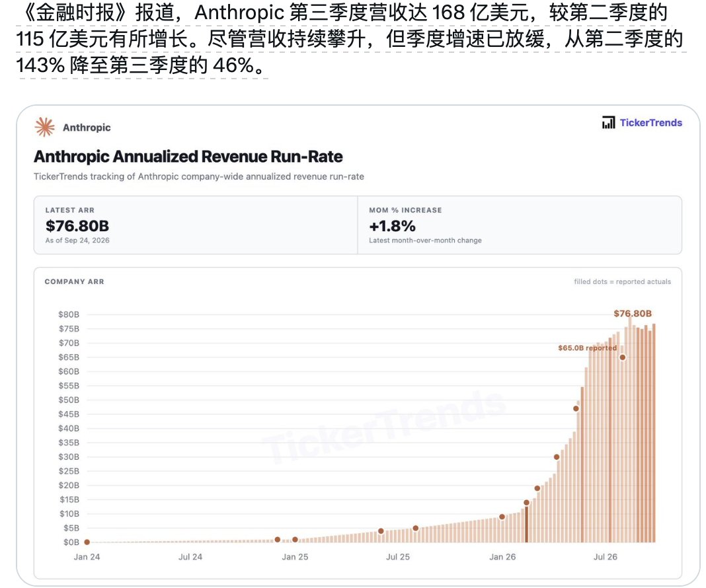
Task: Select the chart title Anthropic Annualized Revenue Run-Rate
Action: coord(188,157)
